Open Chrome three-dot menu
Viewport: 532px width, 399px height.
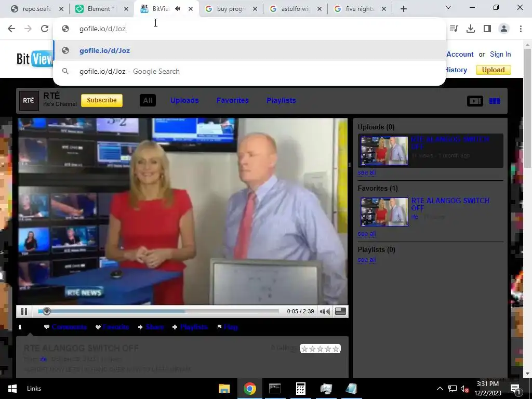coord(521,29)
